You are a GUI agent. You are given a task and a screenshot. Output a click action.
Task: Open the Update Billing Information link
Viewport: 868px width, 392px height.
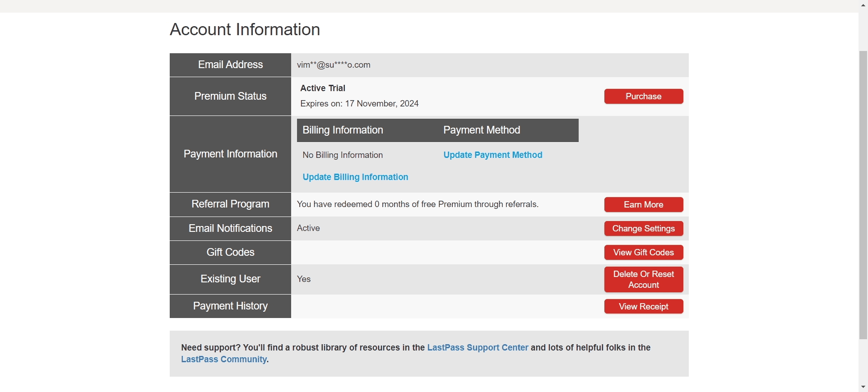tap(355, 177)
